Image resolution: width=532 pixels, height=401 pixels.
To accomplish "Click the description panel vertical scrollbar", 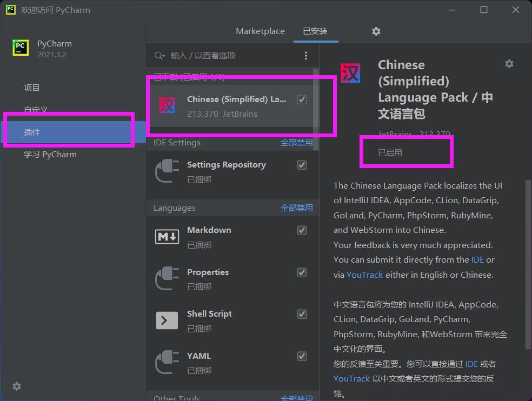I will point(528,264).
